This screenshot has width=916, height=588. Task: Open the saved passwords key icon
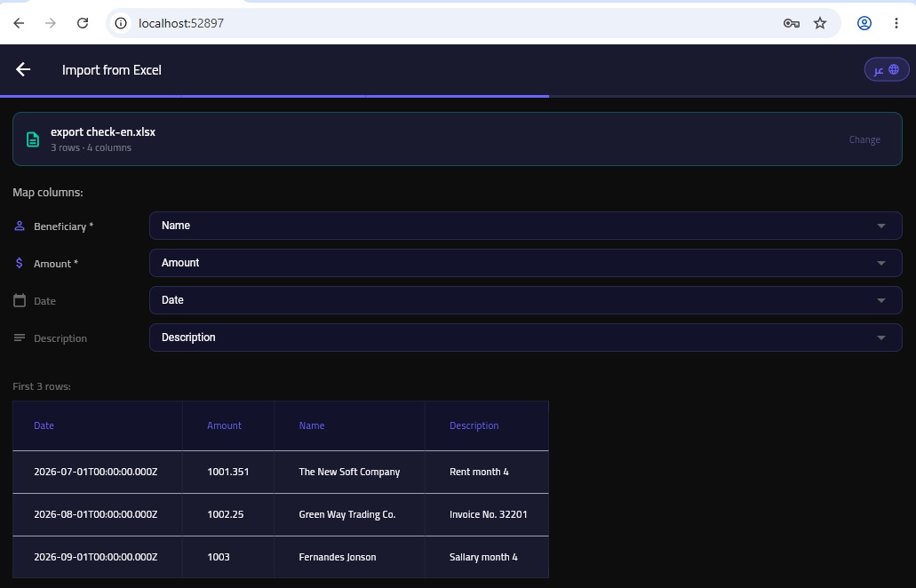[x=791, y=23]
